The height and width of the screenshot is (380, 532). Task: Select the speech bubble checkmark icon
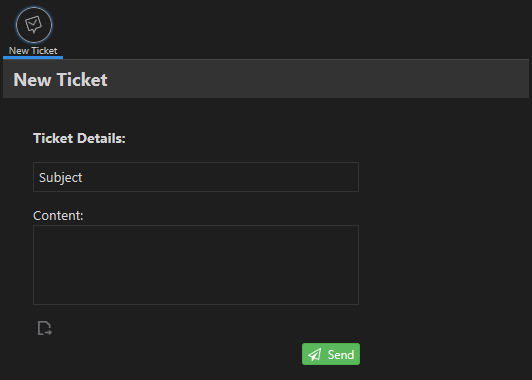point(34,24)
